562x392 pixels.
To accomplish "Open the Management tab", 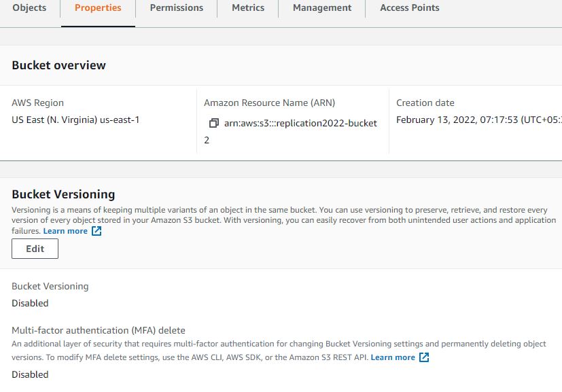I will (x=321, y=8).
